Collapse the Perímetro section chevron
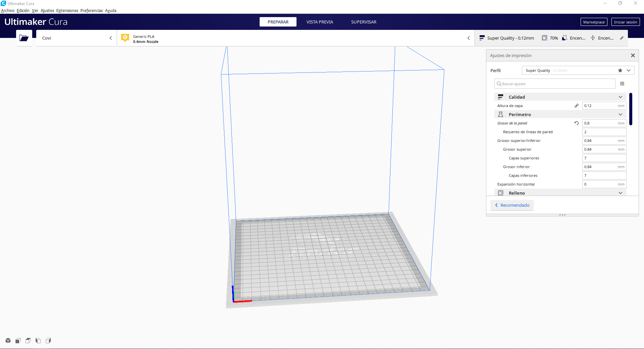Screen dimensions: 644x349 (621, 114)
